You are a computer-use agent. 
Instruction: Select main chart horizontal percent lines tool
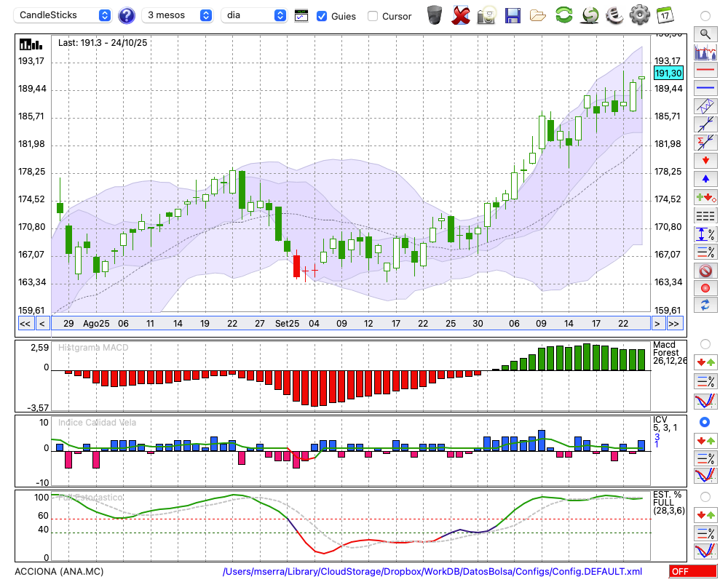point(705,252)
